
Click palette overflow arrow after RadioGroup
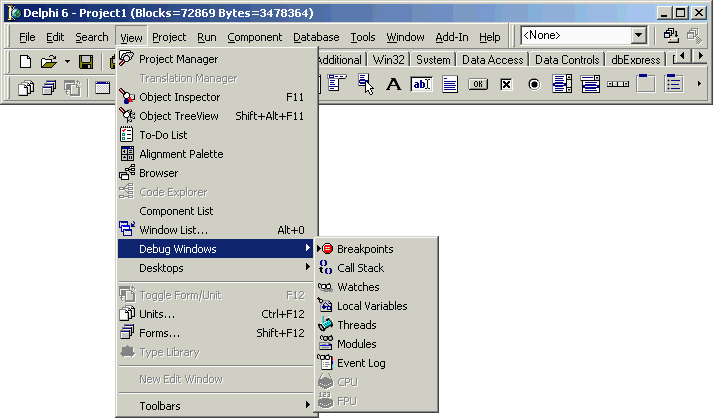click(699, 84)
